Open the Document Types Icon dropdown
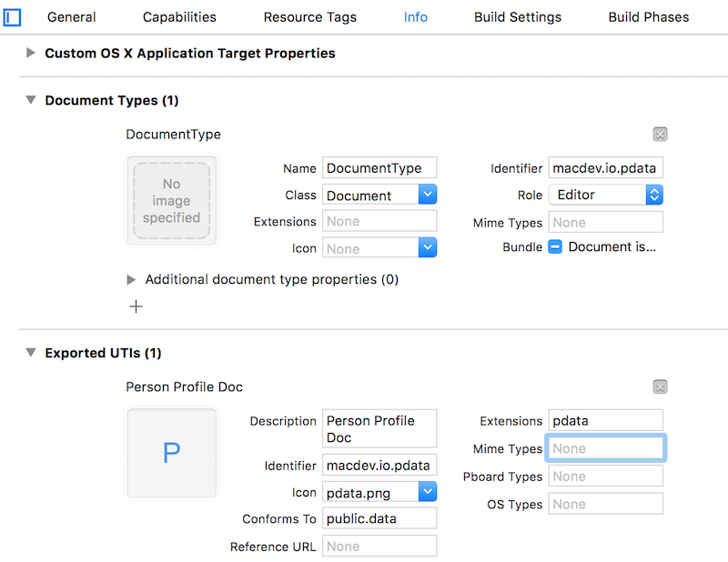 (428, 248)
